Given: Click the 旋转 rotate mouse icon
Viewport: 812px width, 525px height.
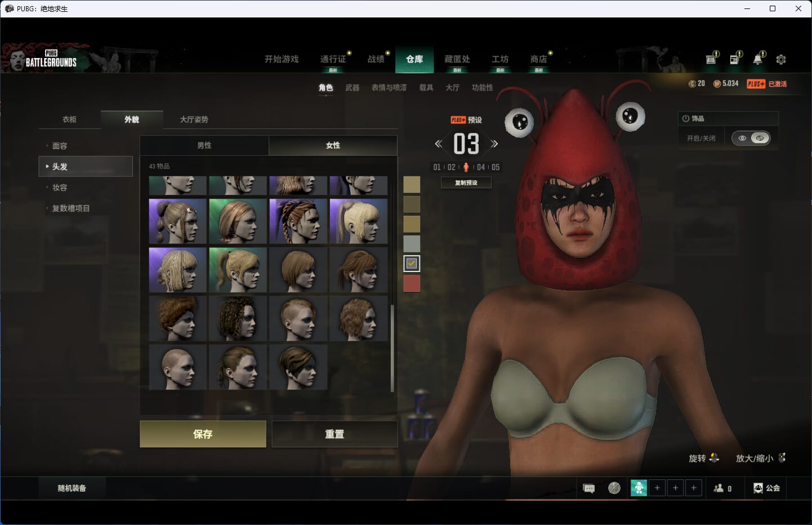Looking at the screenshot, I should point(714,457).
